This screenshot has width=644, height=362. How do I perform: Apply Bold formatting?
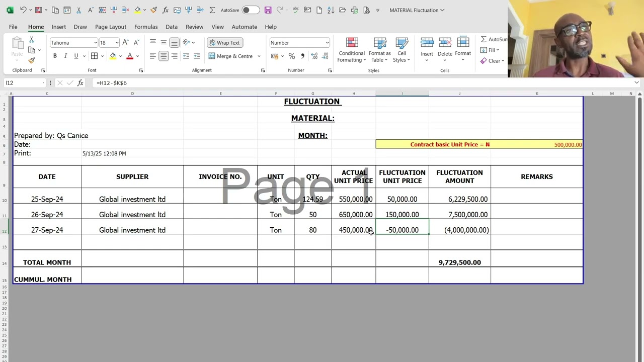click(x=55, y=56)
